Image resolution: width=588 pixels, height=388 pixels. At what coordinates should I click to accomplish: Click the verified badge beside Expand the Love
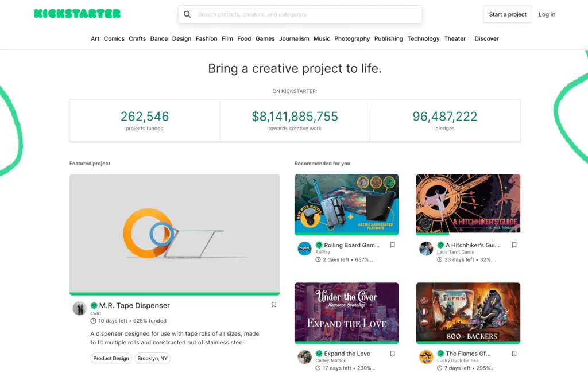click(319, 354)
